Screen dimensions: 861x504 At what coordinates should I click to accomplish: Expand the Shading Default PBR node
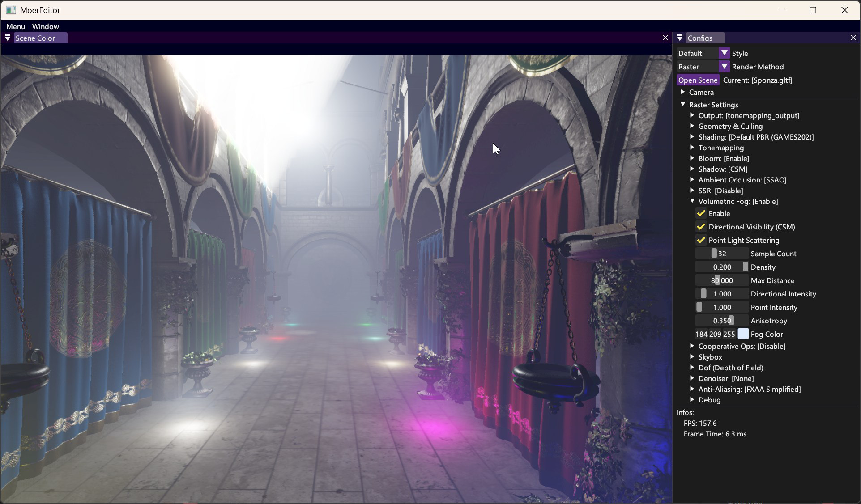click(x=692, y=137)
